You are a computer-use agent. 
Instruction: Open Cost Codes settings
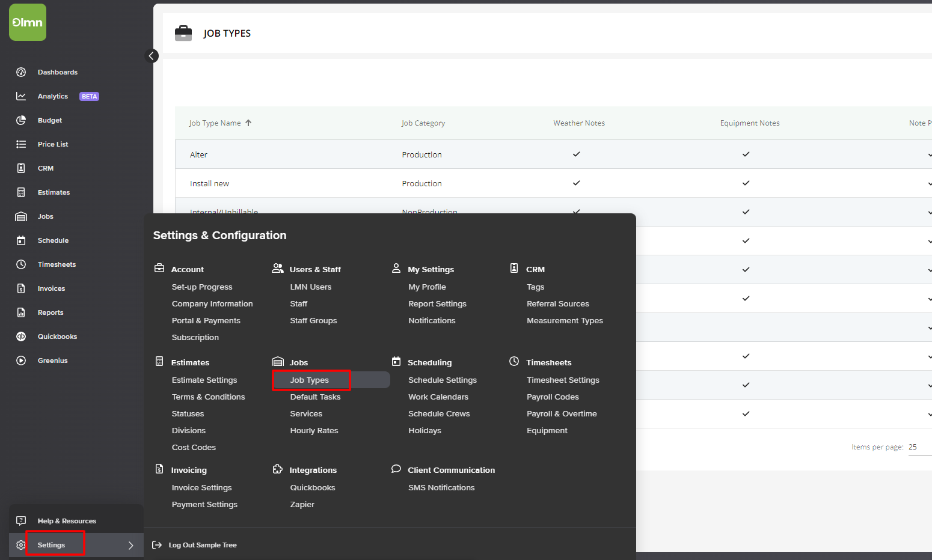[194, 447]
